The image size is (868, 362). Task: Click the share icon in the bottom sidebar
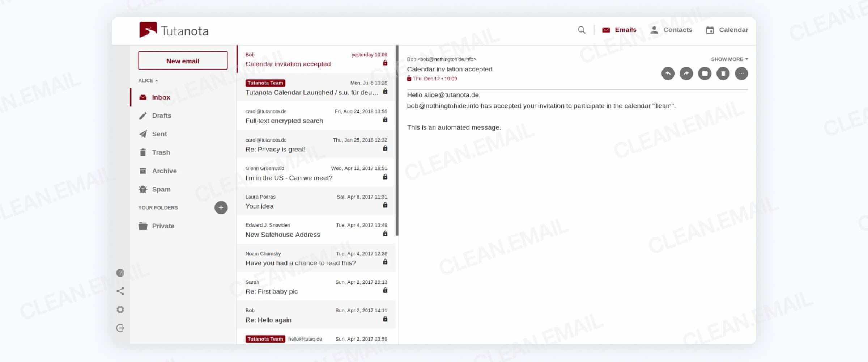120,290
